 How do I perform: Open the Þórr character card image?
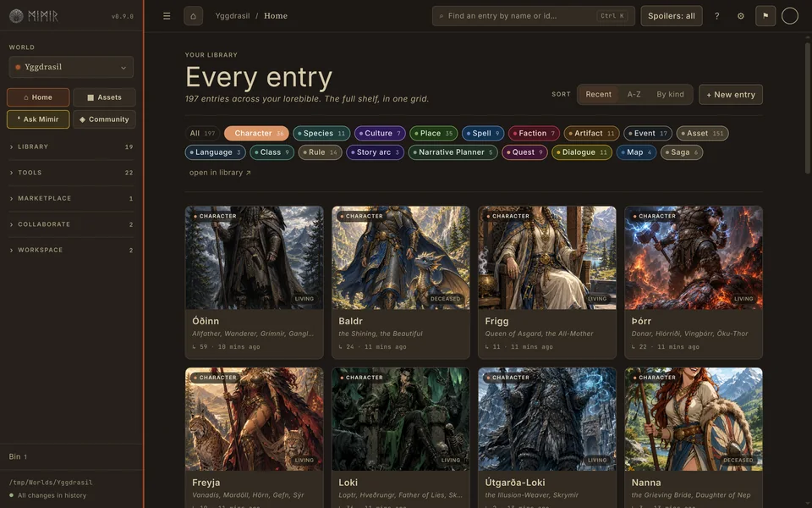(x=694, y=257)
